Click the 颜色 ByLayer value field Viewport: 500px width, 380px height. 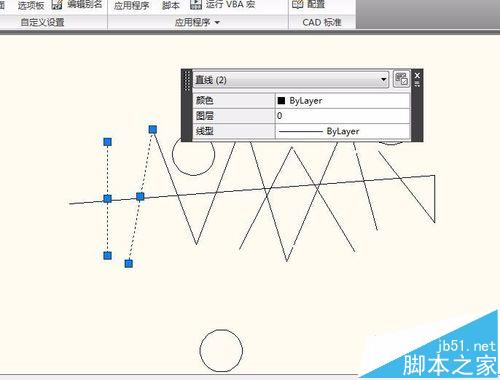[343, 100]
